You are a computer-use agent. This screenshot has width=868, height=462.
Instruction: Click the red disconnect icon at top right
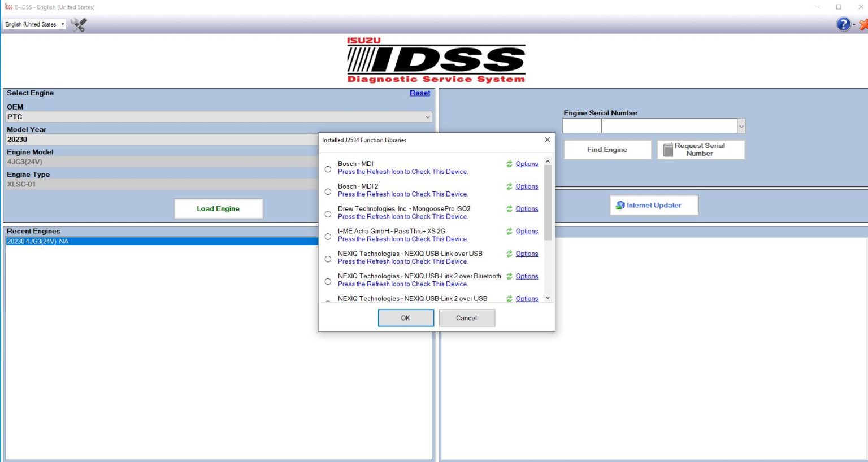[863, 24]
